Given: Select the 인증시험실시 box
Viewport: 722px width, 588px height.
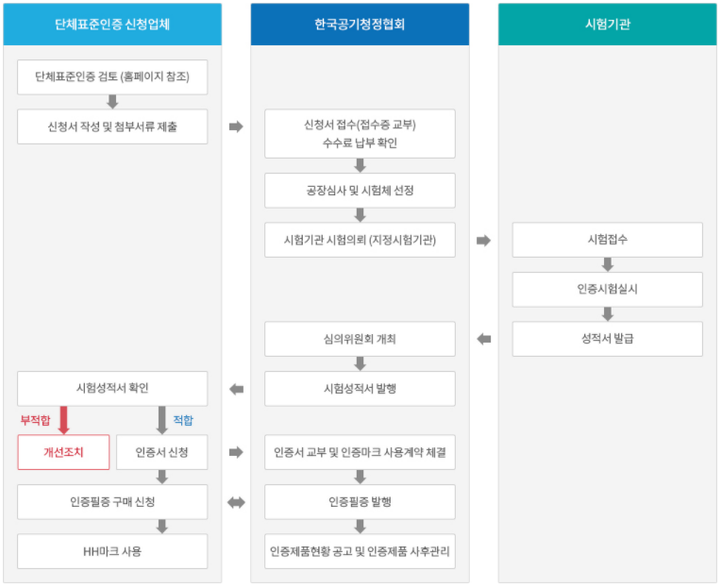Looking at the screenshot, I should click(x=608, y=289).
